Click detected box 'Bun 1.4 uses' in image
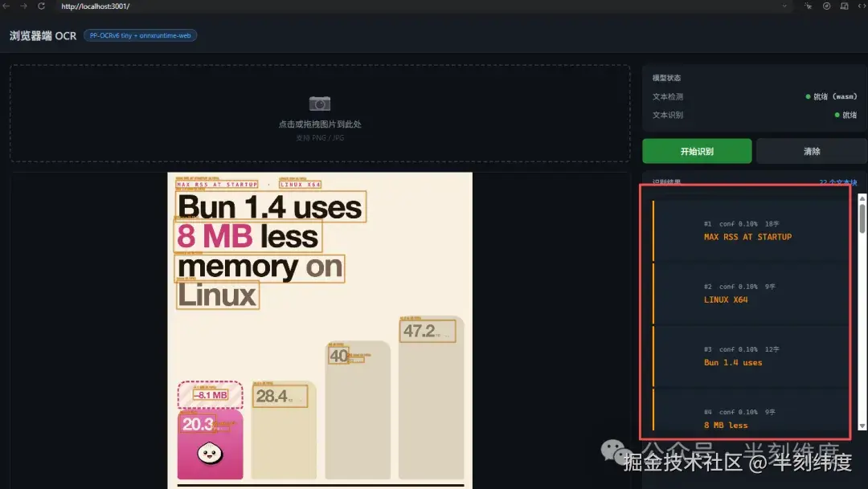Screen dimensions: 868x489 (x=271, y=207)
